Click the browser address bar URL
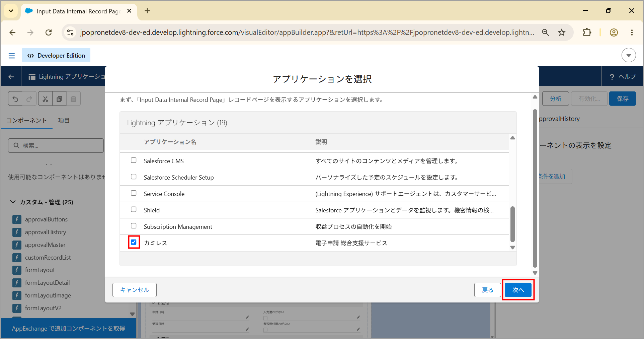The height and width of the screenshot is (339, 644). [307, 32]
